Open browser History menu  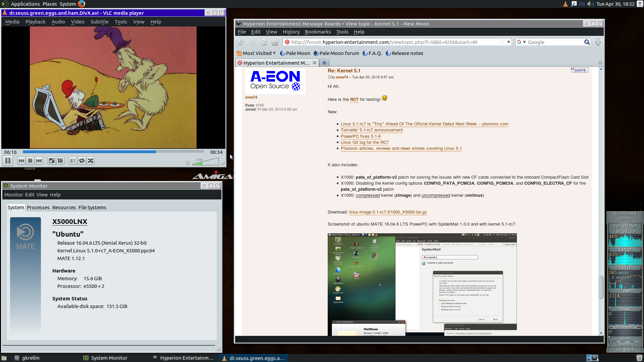pyautogui.click(x=291, y=32)
